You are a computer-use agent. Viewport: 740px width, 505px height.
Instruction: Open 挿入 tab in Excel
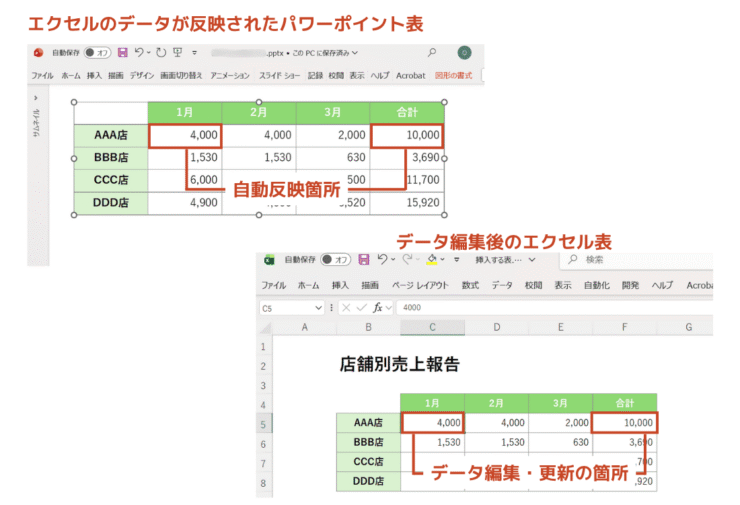(340, 286)
